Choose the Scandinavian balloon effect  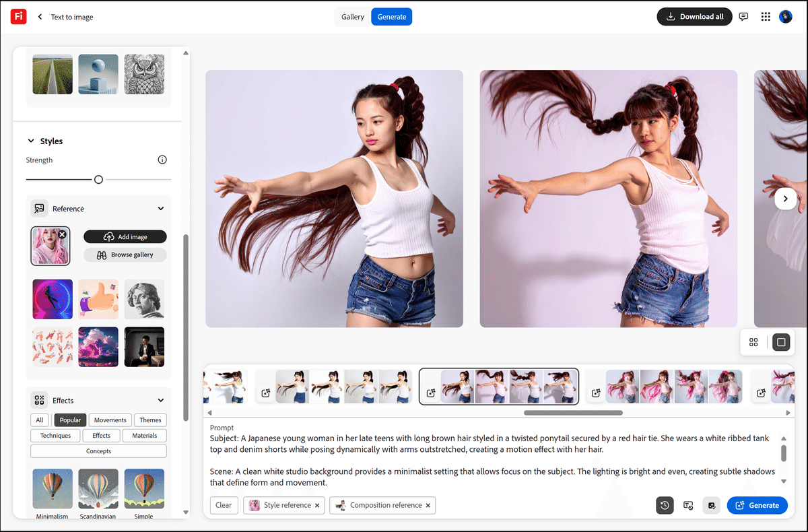click(98, 489)
